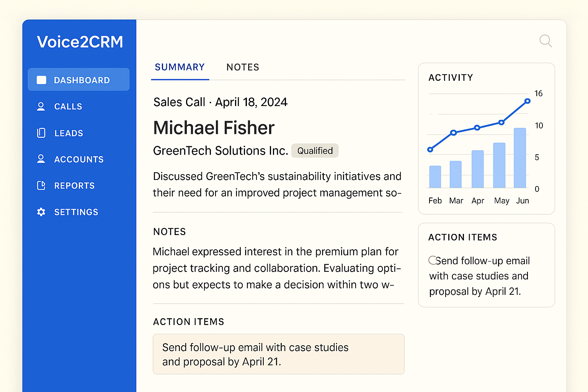Screen dimensions: 588x392
Task: Expand the truncated call description text
Action: tap(277, 185)
